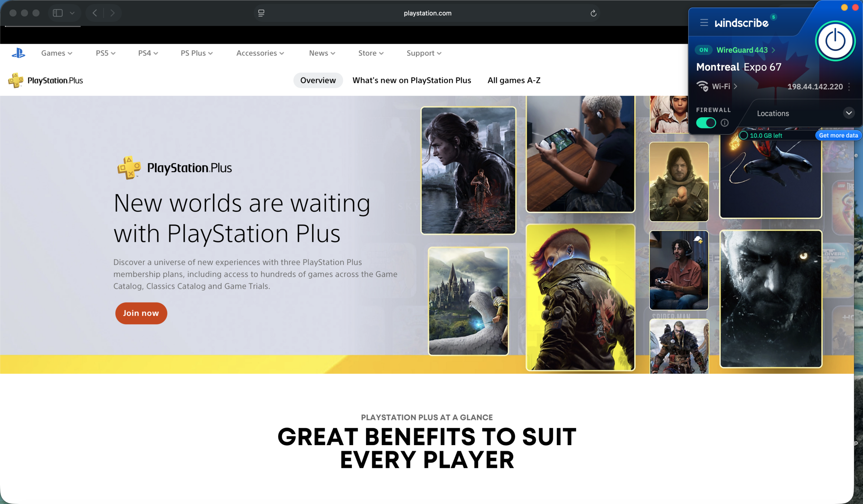
Task: Expand the Support menu
Action: [424, 53]
